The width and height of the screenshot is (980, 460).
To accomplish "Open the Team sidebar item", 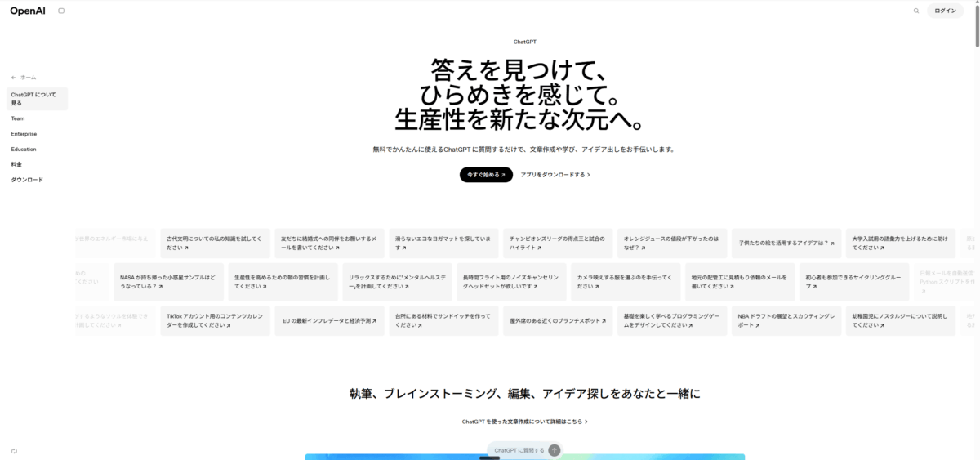I will (x=18, y=118).
